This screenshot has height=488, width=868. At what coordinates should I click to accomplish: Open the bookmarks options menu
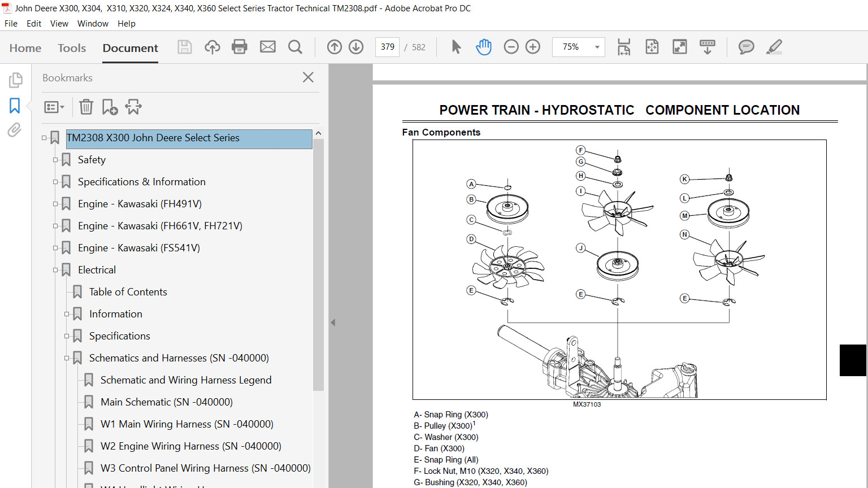coord(54,107)
